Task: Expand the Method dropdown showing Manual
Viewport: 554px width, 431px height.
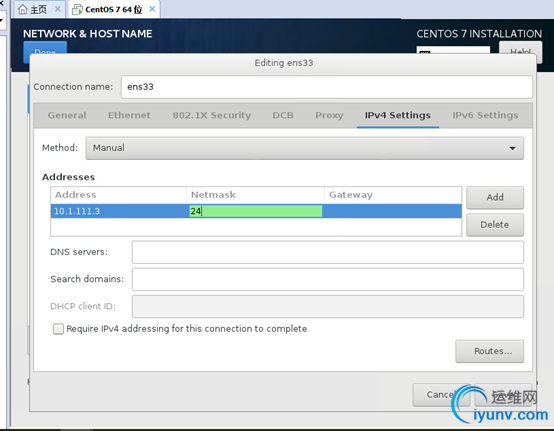Action: [305, 148]
